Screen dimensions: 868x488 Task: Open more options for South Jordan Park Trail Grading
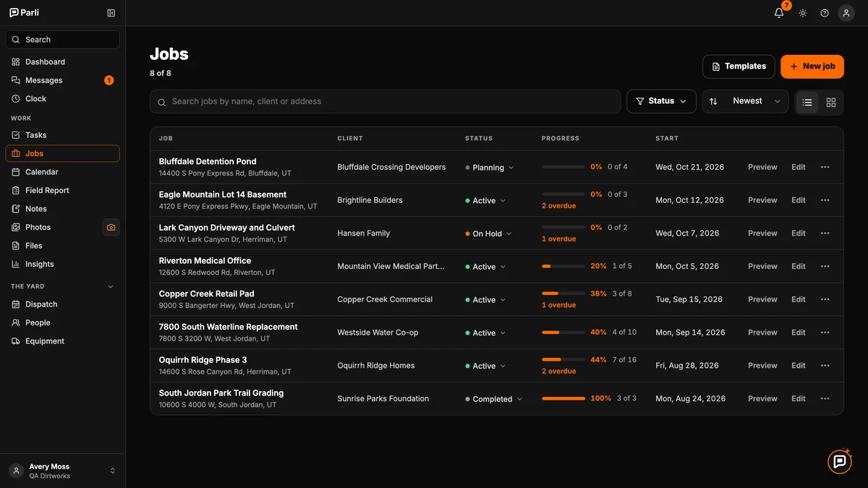click(x=825, y=398)
